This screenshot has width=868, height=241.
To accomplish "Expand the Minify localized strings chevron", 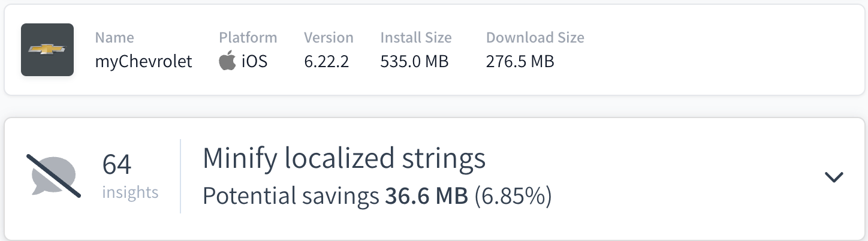I will coord(834,177).
